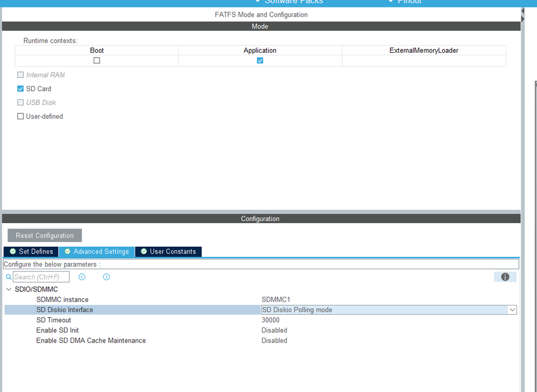Select the SDMMC instance row
This screenshot has width=537, height=392.
pos(260,300)
